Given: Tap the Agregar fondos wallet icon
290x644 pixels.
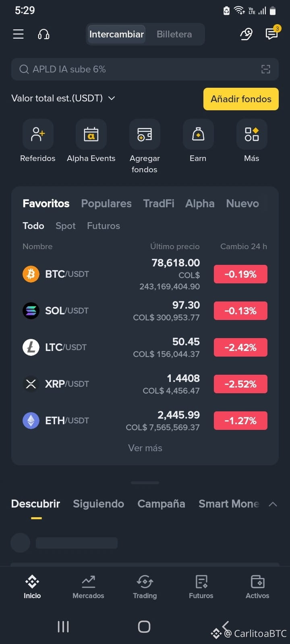Looking at the screenshot, I should pos(145,134).
